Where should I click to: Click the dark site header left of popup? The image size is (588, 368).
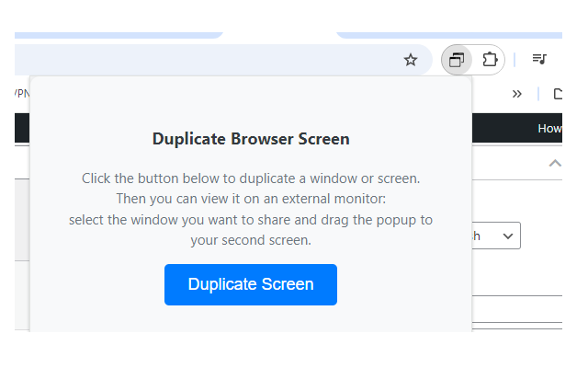[x=22, y=128]
